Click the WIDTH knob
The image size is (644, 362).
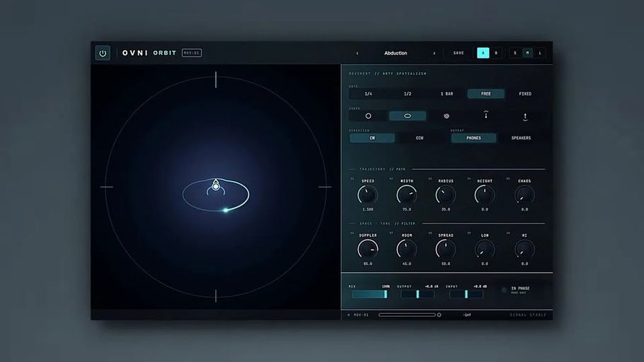coord(407,195)
